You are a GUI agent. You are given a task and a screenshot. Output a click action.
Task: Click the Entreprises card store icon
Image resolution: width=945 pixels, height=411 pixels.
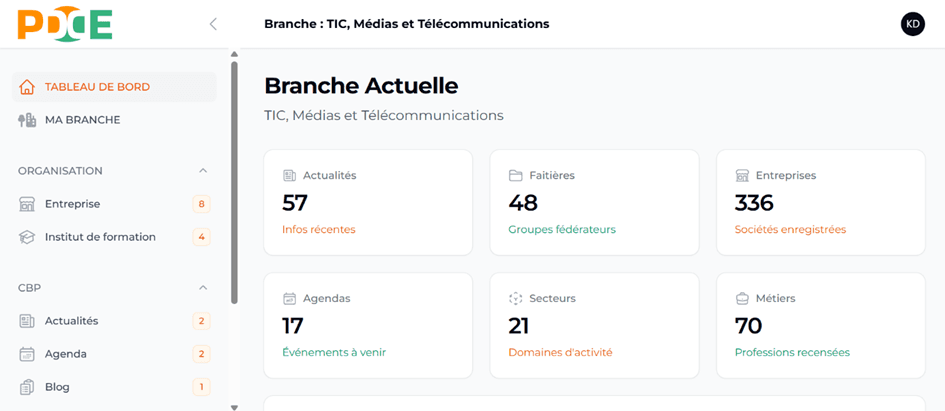(x=742, y=175)
